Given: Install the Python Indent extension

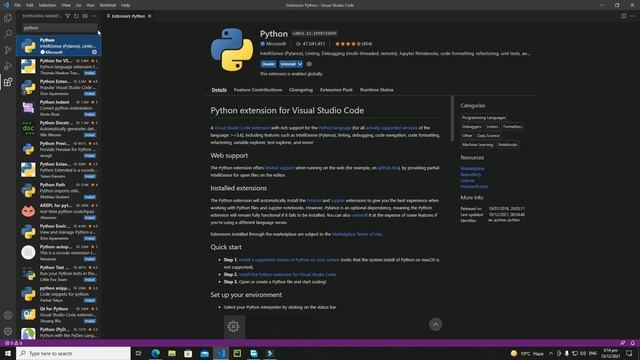Looking at the screenshot, I should click(x=90, y=114).
